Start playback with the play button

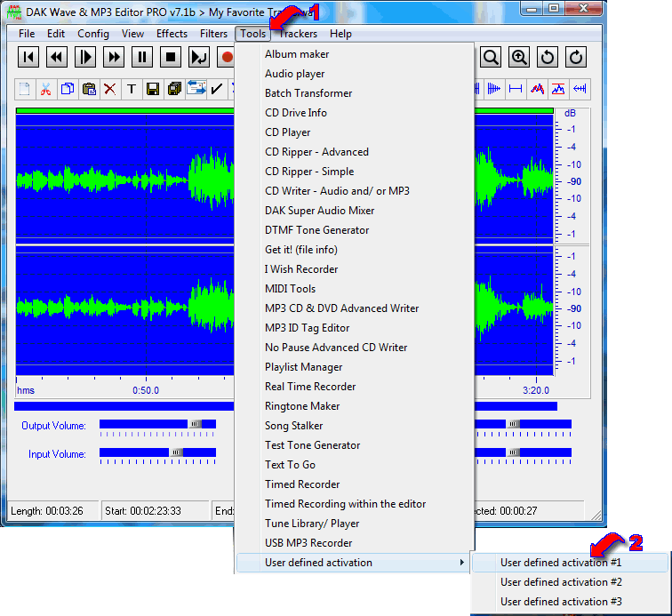(85, 58)
